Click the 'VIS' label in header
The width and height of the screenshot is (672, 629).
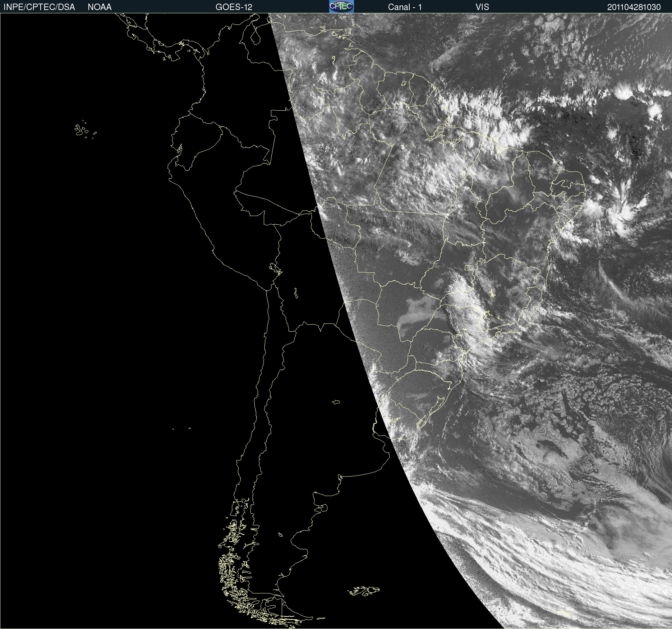[x=482, y=7]
